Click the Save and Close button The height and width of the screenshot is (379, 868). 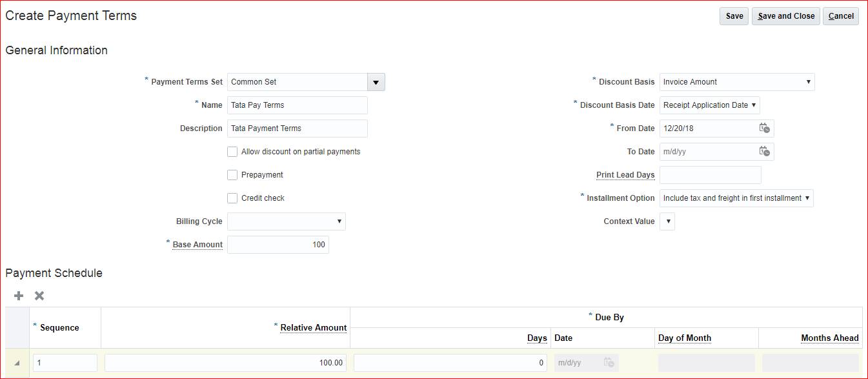coord(786,16)
